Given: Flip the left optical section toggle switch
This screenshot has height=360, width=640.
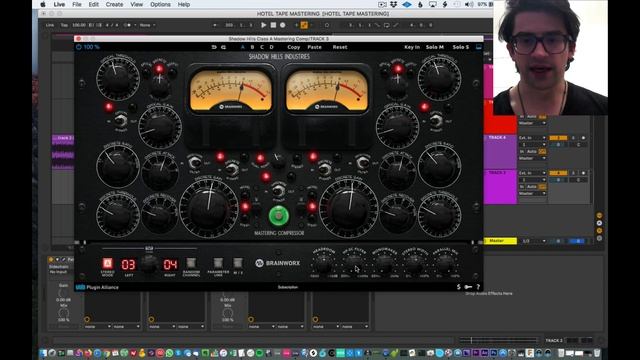Looking at the screenshot, I should pos(121,120).
